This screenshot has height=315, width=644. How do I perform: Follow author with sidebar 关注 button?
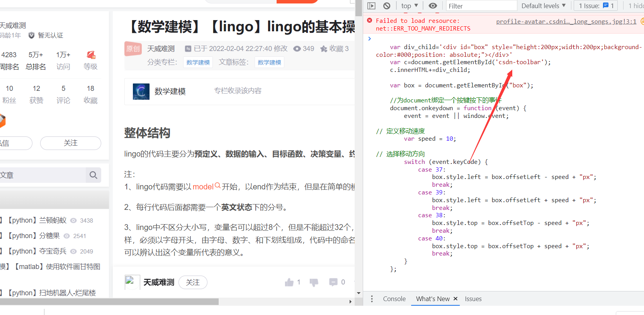(x=71, y=143)
